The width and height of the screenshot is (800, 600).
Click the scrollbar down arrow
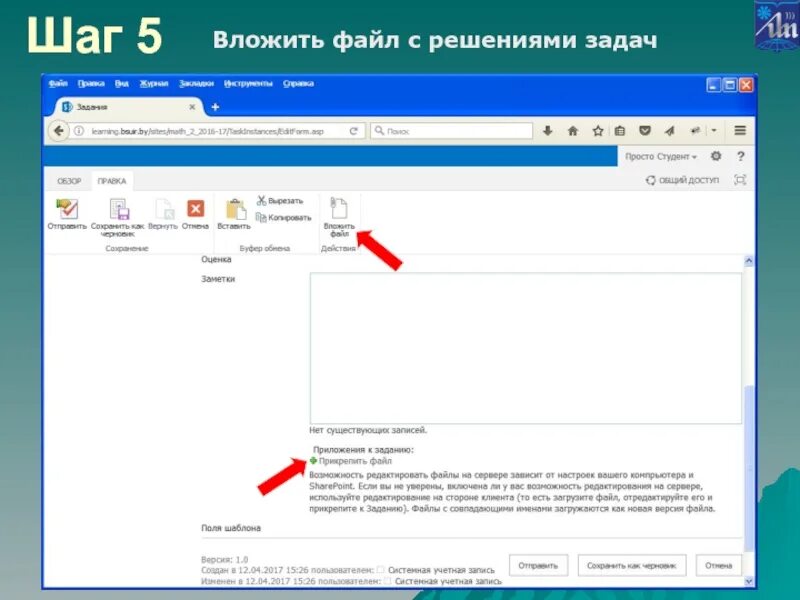[748, 581]
